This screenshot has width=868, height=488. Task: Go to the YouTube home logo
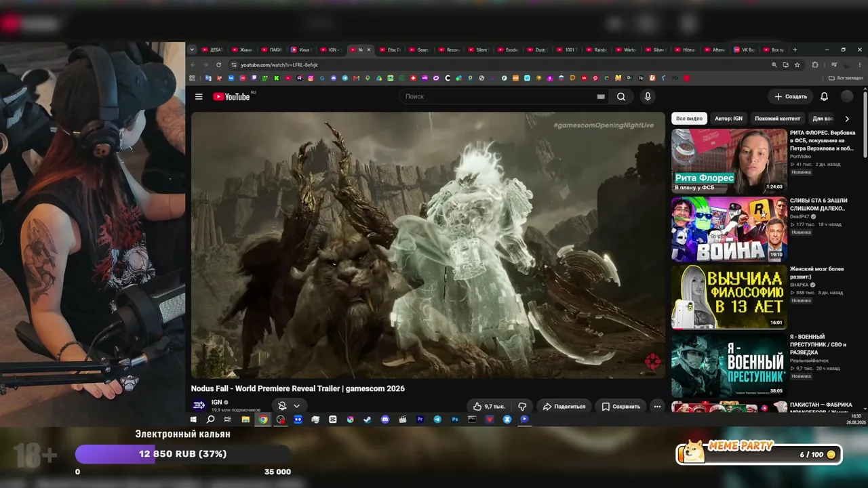tap(231, 96)
